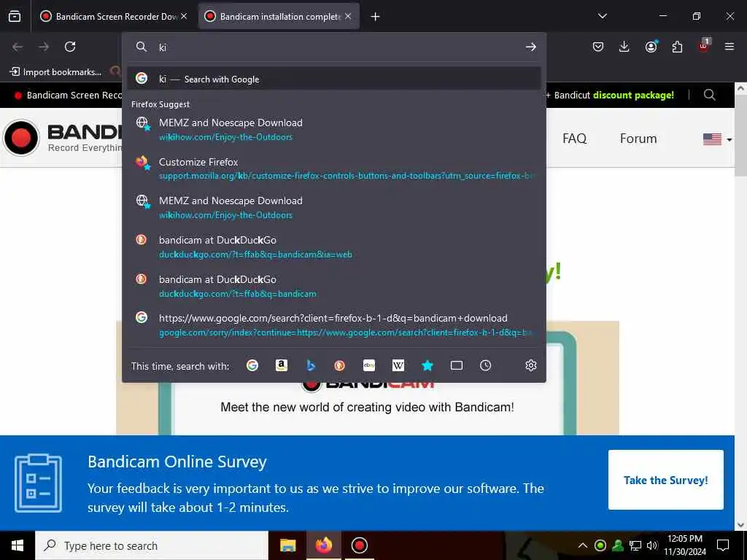The width and height of the screenshot is (747, 560).
Task: Click the magnifier icon in the address bar
Action: [x=141, y=47]
